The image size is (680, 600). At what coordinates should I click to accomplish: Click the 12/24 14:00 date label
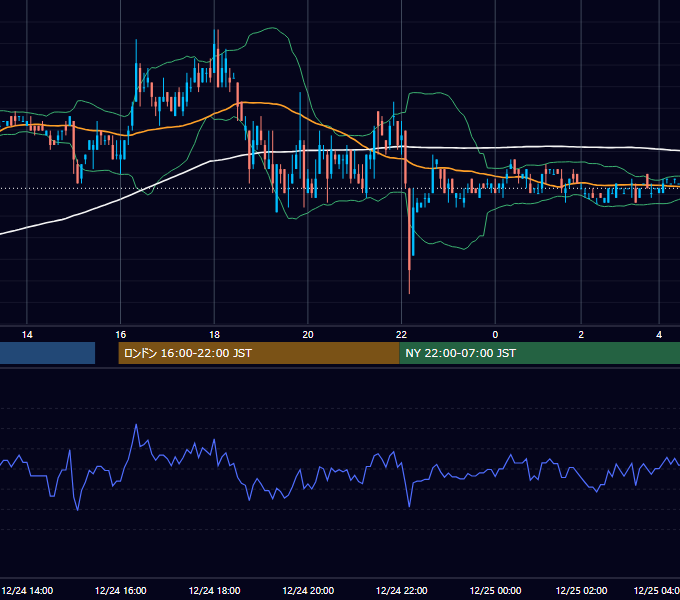pyautogui.click(x=27, y=591)
